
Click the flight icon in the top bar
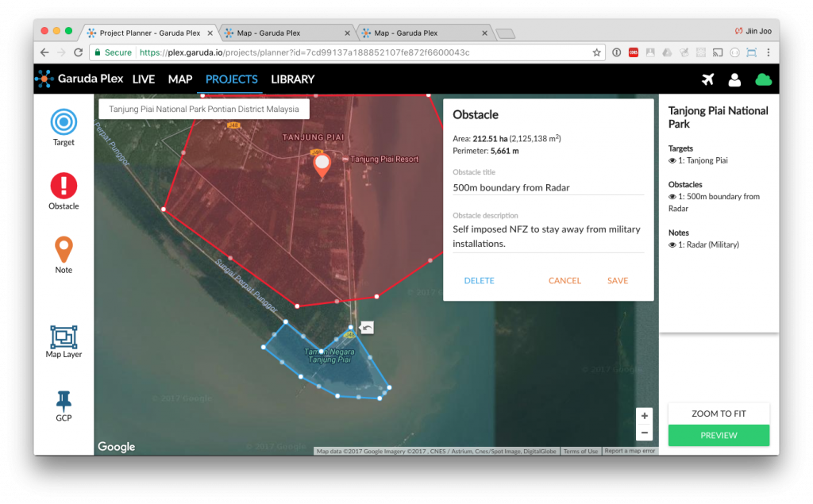tap(707, 79)
